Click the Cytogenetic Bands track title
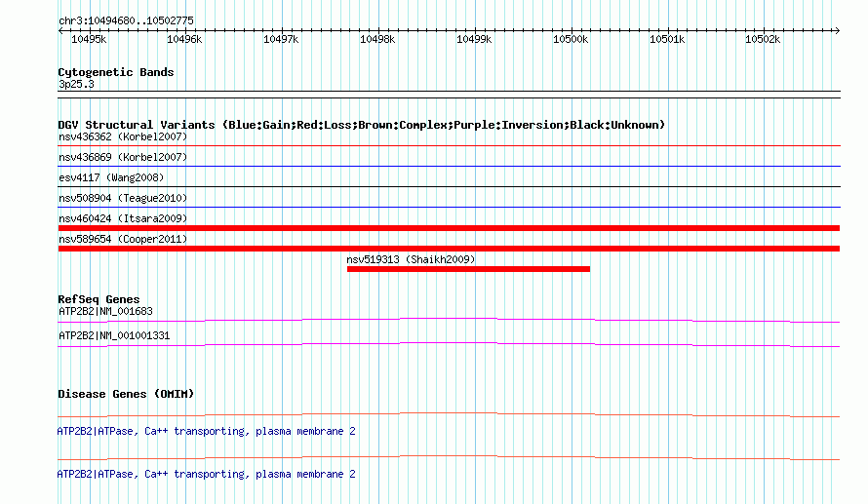868x504 pixels. 116,72
